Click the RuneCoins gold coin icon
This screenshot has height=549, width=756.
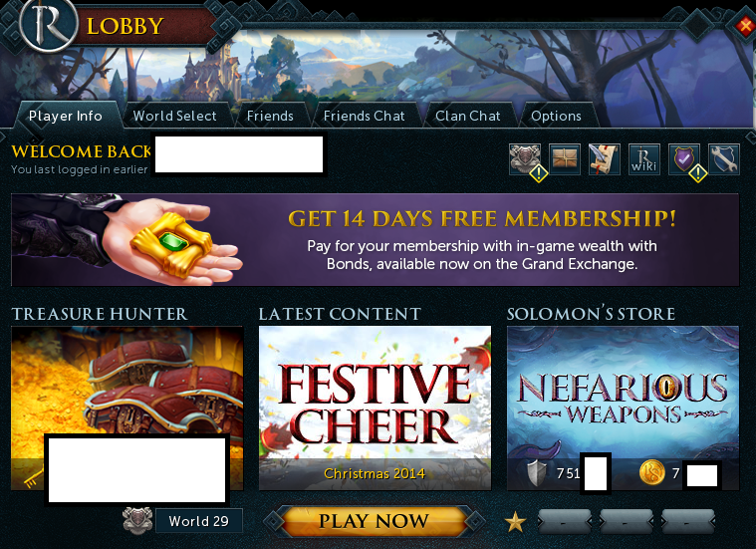click(x=651, y=472)
